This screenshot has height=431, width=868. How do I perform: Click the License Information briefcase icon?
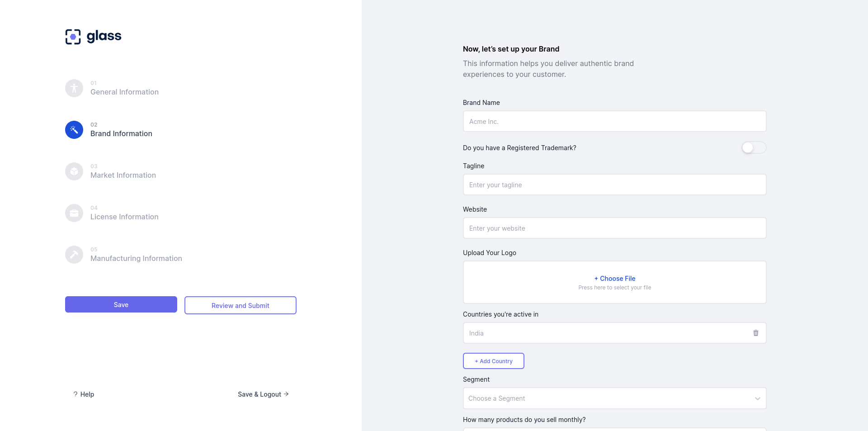pyautogui.click(x=74, y=213)
